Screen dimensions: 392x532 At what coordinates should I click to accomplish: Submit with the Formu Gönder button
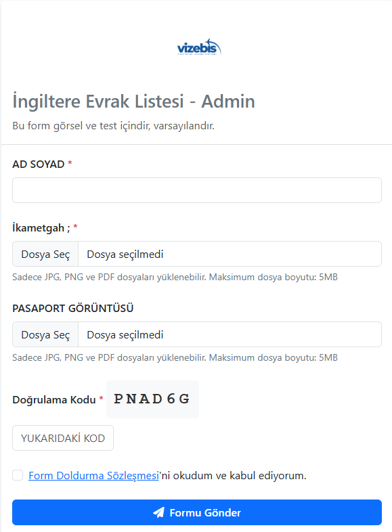click(x=197, y=512)
